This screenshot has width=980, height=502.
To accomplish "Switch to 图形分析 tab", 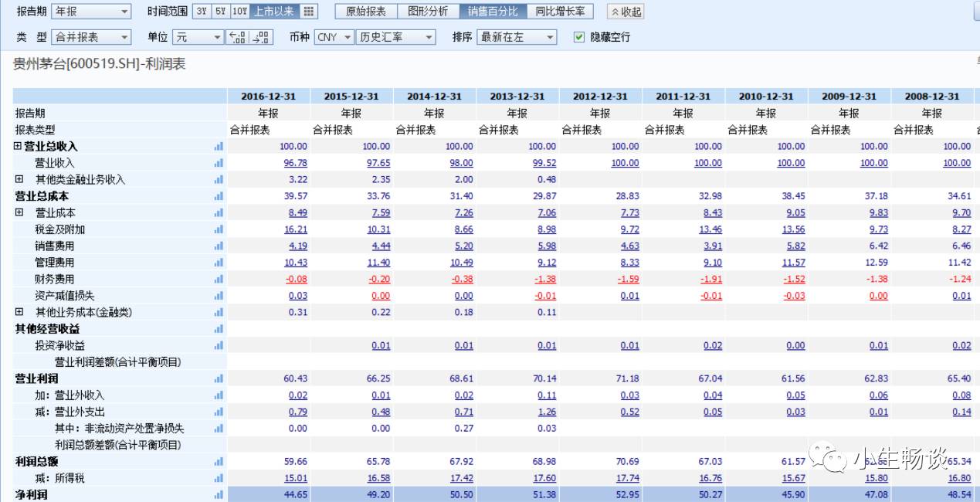I will point(427,12).
